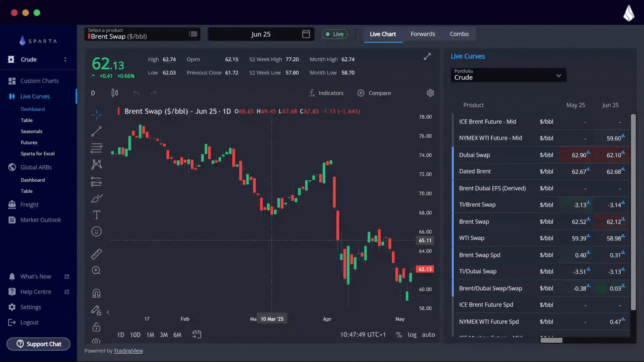The width and height of the screenshot is (644, 362).
Task: Expand the chart to fullscreen
Action: tap(427, 57)
